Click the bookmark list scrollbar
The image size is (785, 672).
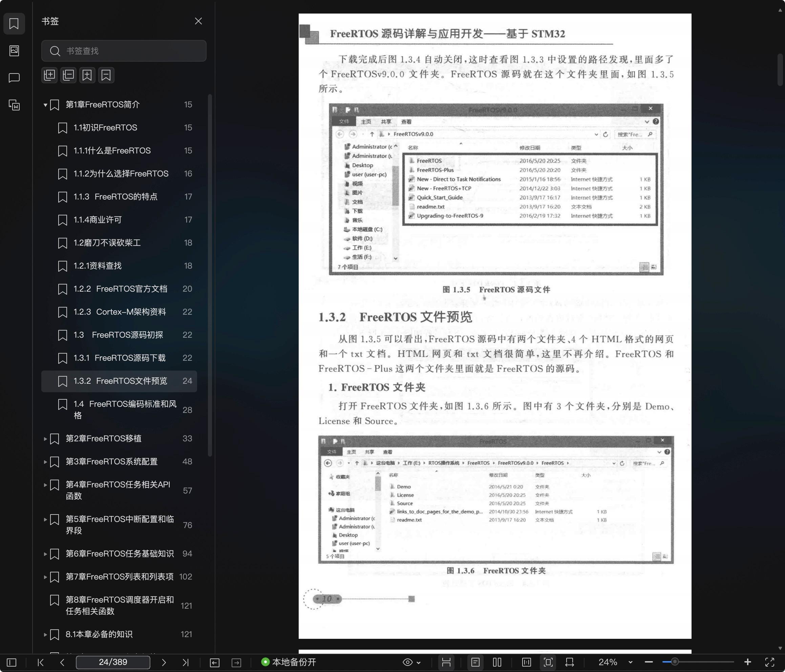[210, 276]
